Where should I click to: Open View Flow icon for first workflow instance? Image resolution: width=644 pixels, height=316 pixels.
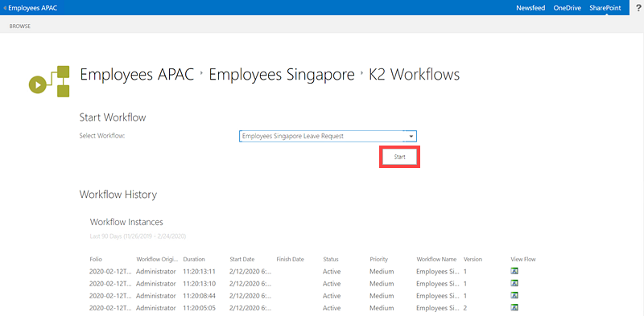tap(514, 271)
